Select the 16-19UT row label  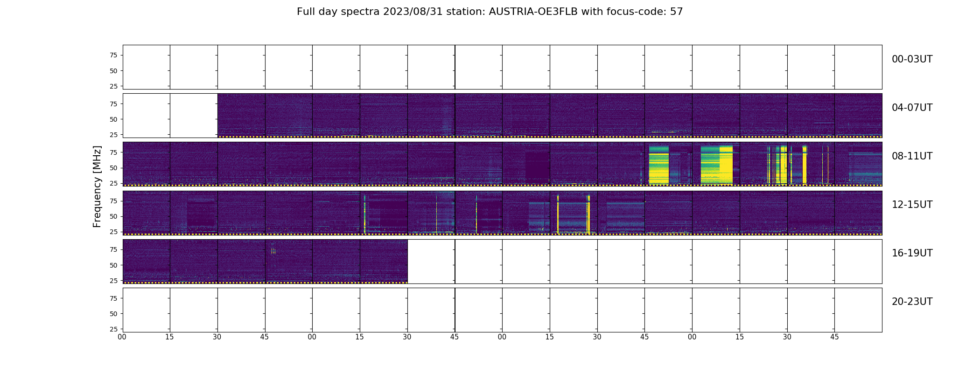[912, 253]
